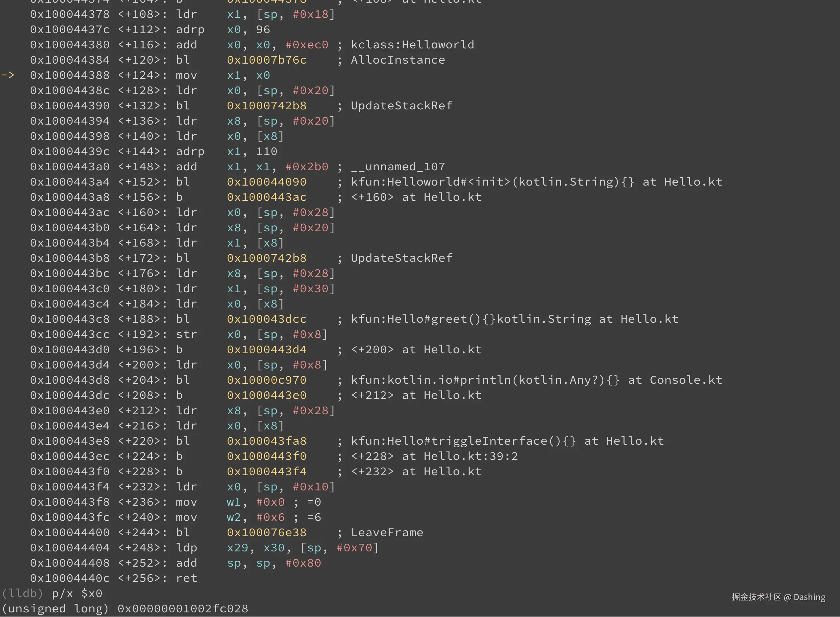Click the current-instruction arrow marker

tap(8, 75)
